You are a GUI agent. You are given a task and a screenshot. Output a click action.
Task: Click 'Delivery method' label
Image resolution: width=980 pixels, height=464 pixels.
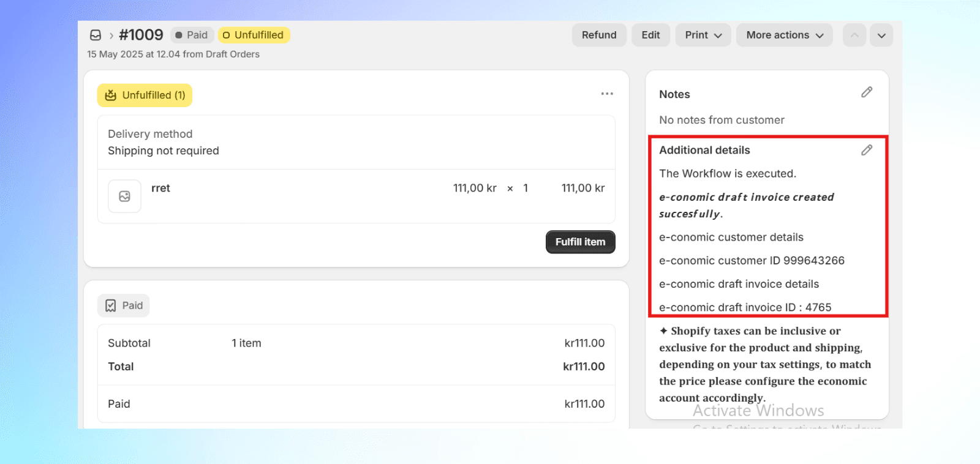pyautogui.click(x=150, y=134)
